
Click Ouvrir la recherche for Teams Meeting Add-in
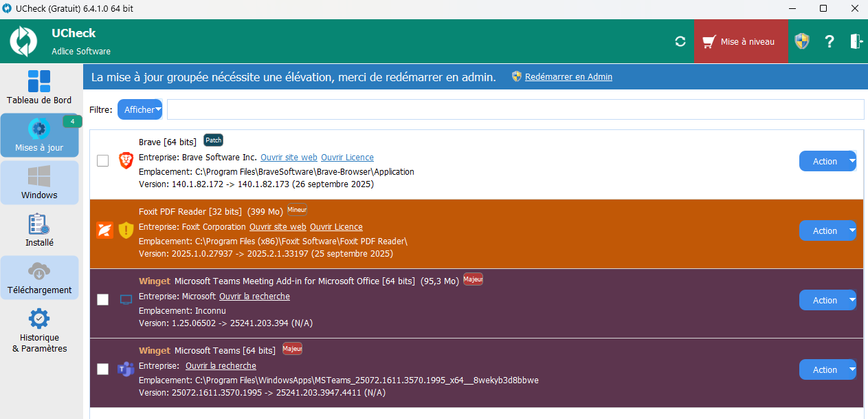point(254,297)
